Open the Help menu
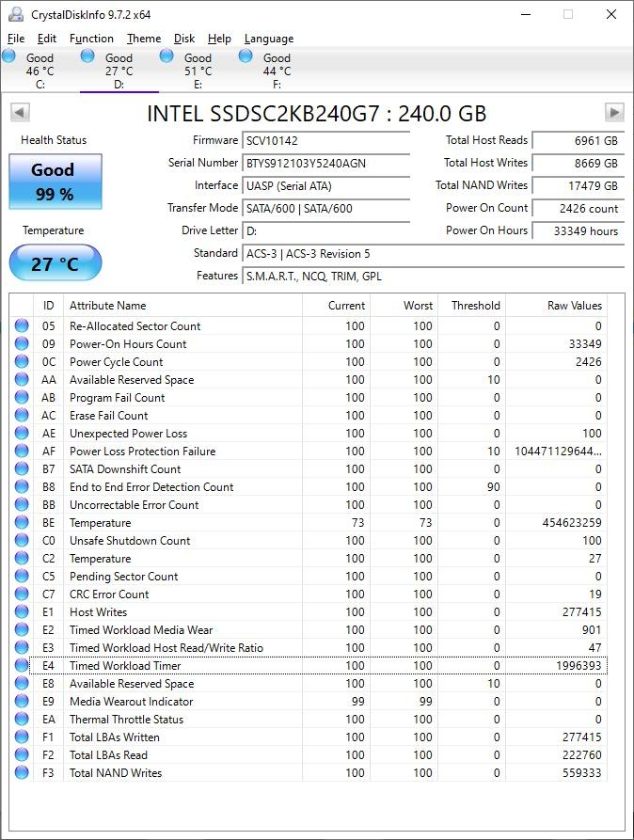The width and height of the screenshot is (634, 840). [219, 39]
